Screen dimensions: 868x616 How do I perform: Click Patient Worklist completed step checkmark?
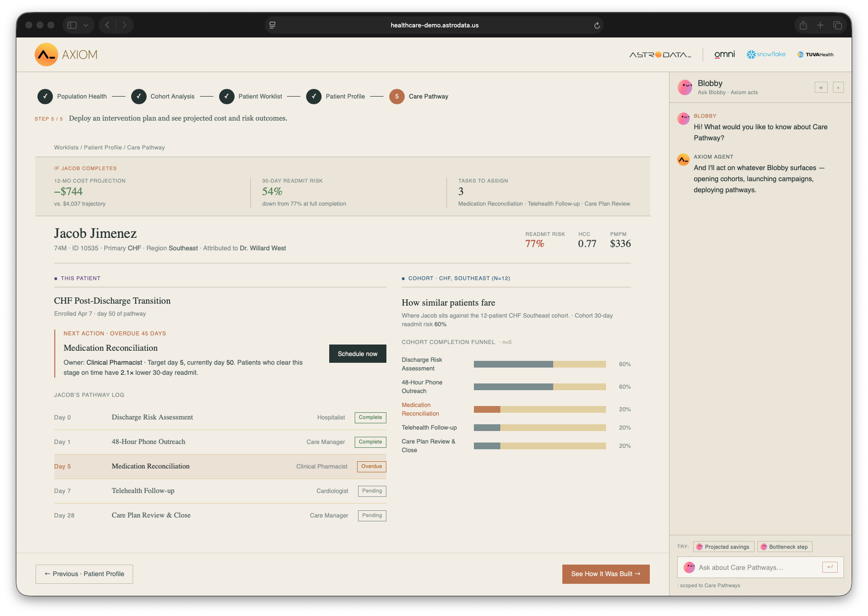pos(226,96)
